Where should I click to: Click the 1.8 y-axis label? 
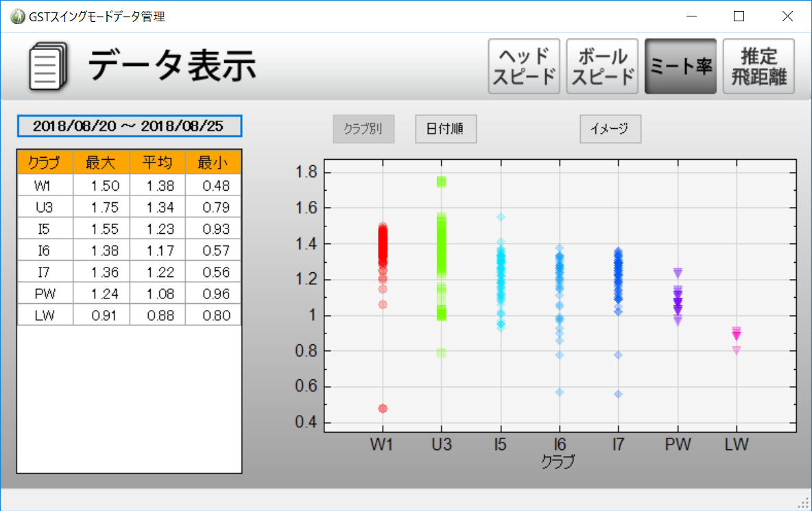coord(306,172)
